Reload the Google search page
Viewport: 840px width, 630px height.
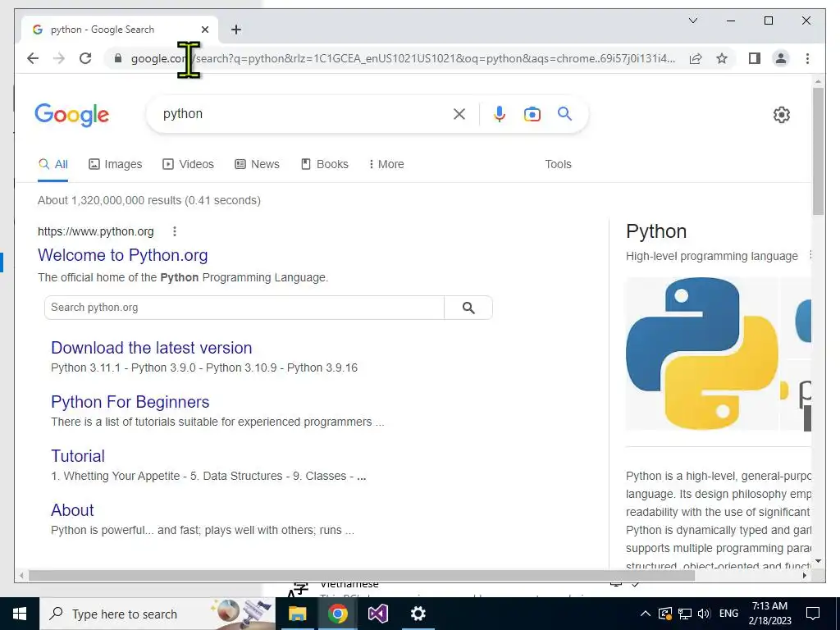(x=85, y=58)
